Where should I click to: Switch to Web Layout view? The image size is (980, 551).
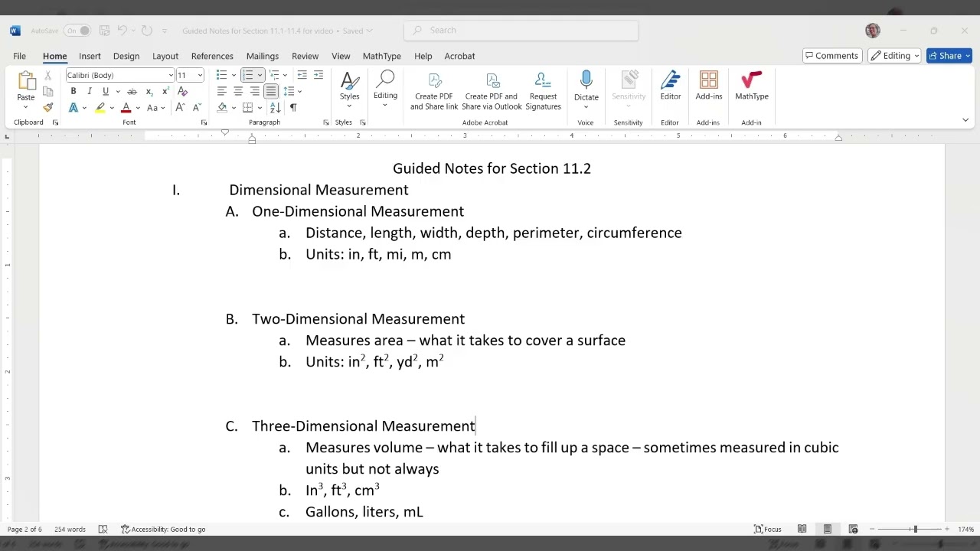click(x=853, y=529)
